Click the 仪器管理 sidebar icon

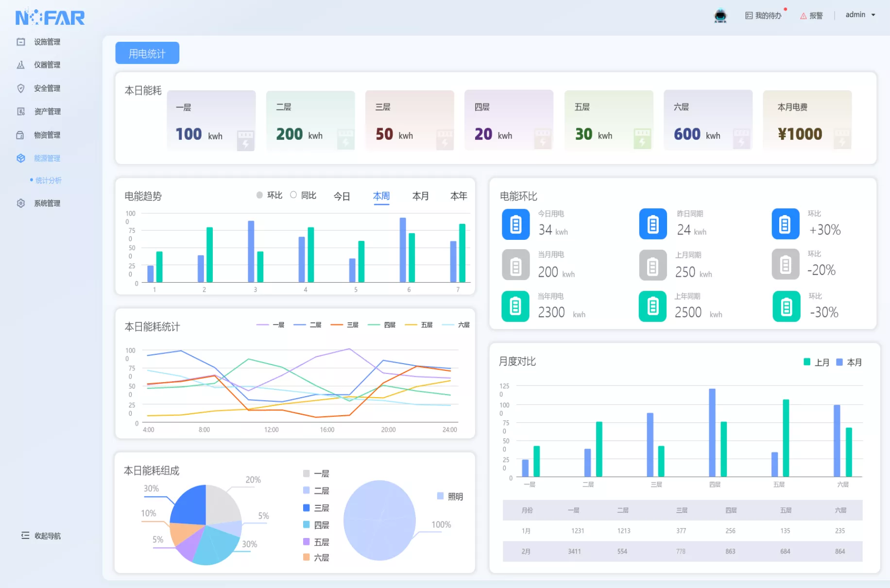(x=21, y=65)
